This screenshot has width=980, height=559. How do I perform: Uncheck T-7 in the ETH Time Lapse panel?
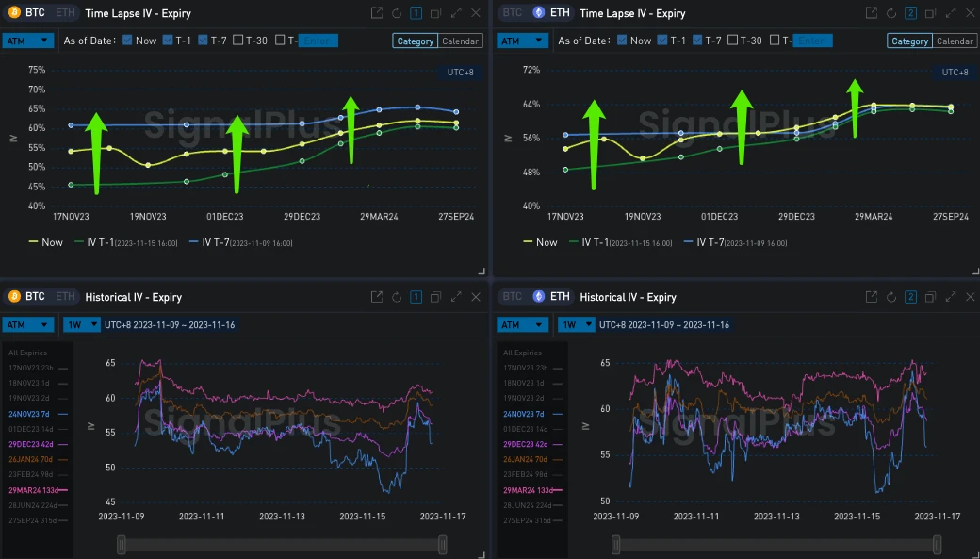pyautogui.click(x=697, y=41)
